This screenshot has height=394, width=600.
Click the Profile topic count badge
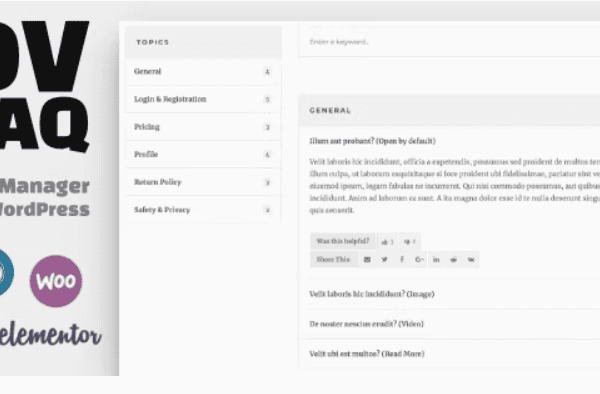[267, 155]
